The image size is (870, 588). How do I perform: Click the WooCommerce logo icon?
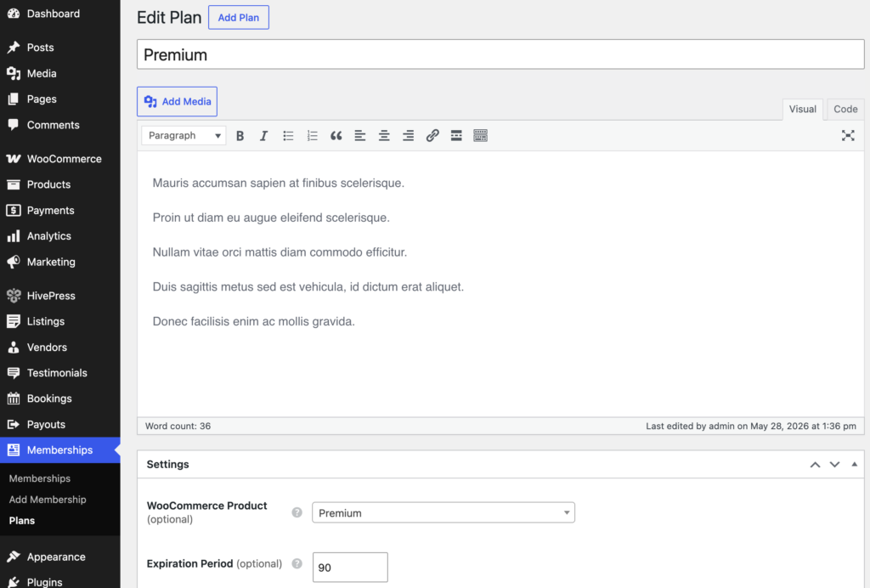pyautogui.click(x=14, y=159)
